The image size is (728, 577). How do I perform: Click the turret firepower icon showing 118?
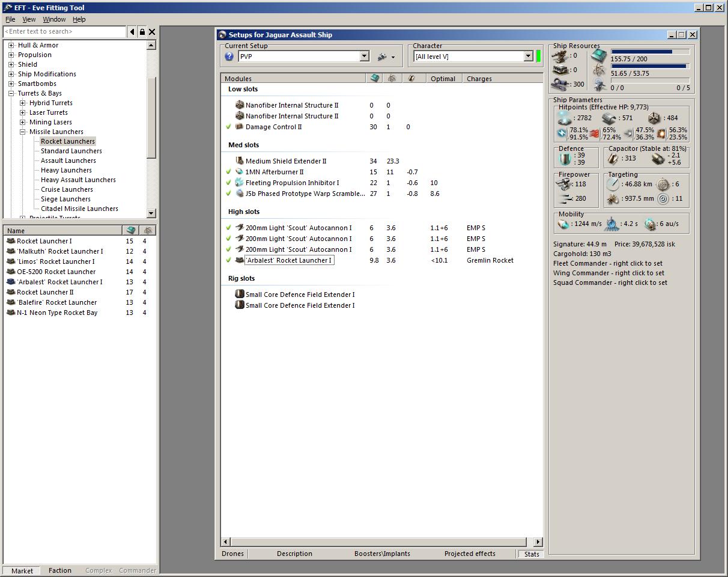(x=565, y=185)
